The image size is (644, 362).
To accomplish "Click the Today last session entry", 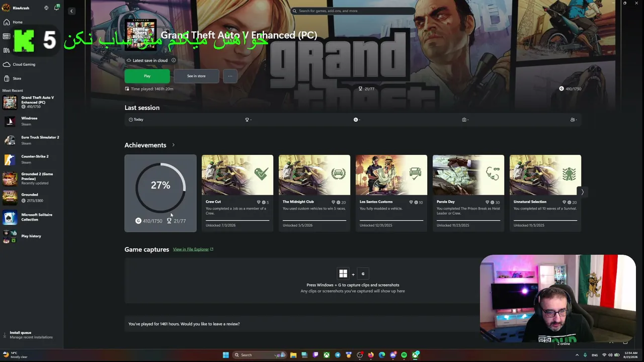I will coord(136,120).
